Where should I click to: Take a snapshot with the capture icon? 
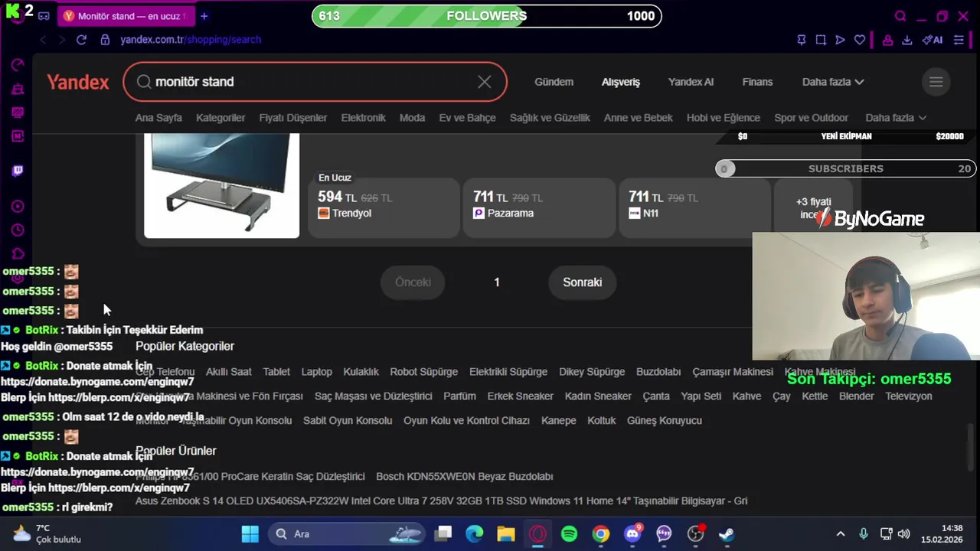pos(821,40)
